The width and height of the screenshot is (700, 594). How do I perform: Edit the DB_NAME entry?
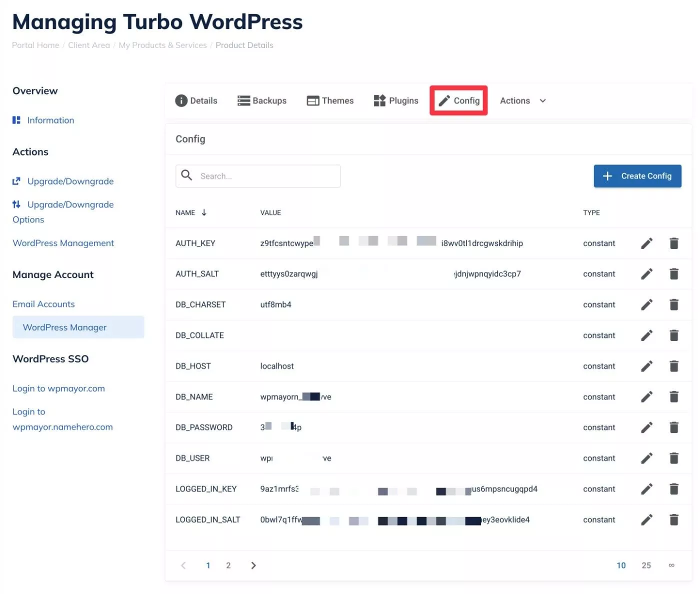click(646, 397)
